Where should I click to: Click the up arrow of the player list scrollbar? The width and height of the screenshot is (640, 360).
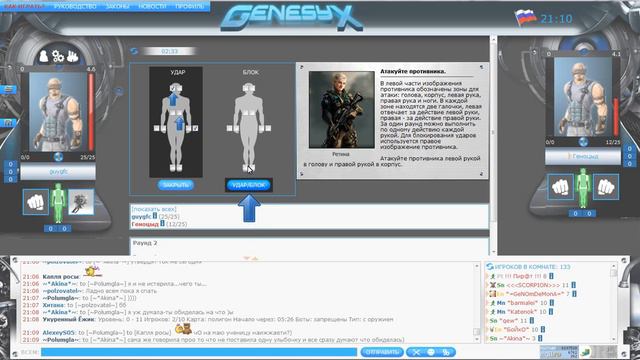[613, 267]
